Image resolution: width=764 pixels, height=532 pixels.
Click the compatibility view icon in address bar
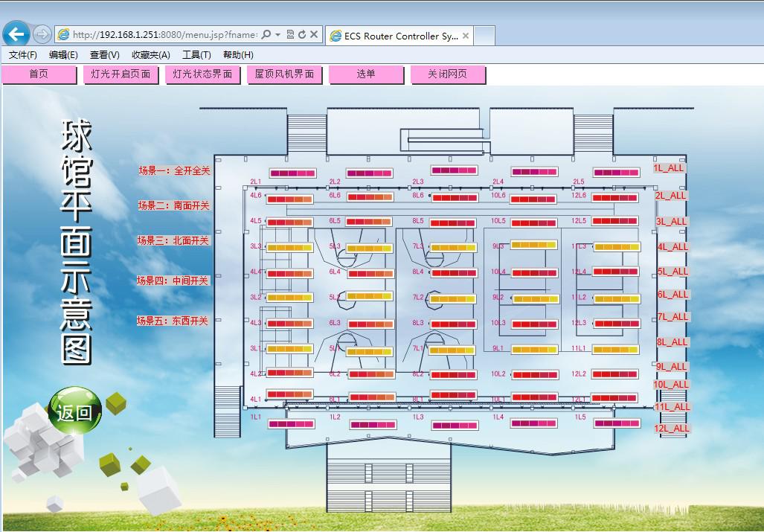pyautogui.click(x=290, y=35)
